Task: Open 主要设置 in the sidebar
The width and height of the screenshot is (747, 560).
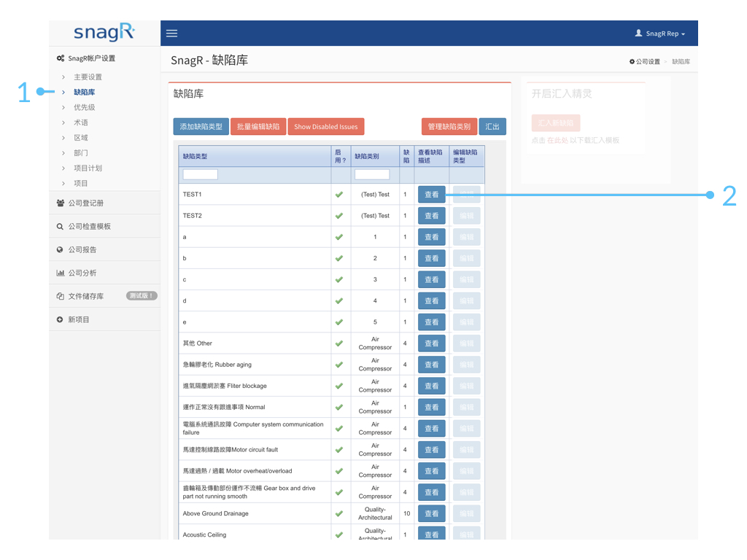Action: pyautogui.click(x=88, y=77)
